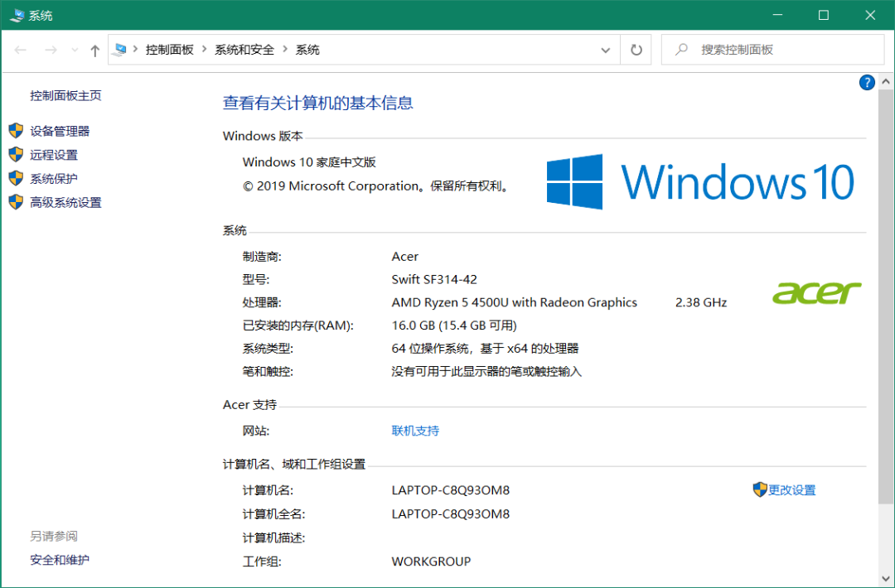Open the blue Help question mark
The height and width of the screenshot is (588, 895).
(867, 83)
